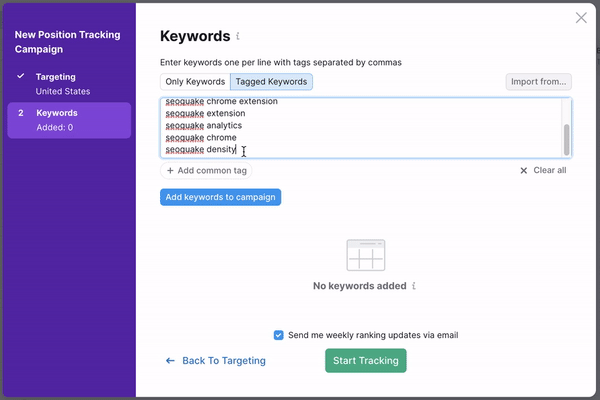
Task: Click the 'New Position Tracking Campaign' title
Action: [68, 42]
